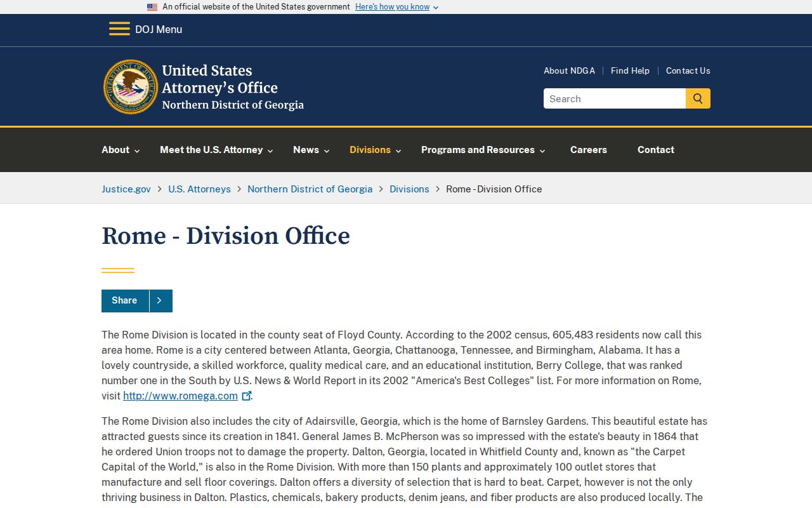Select Programs and Resources nav label
Screen dimensions: 812x508
tap(478, 150)
